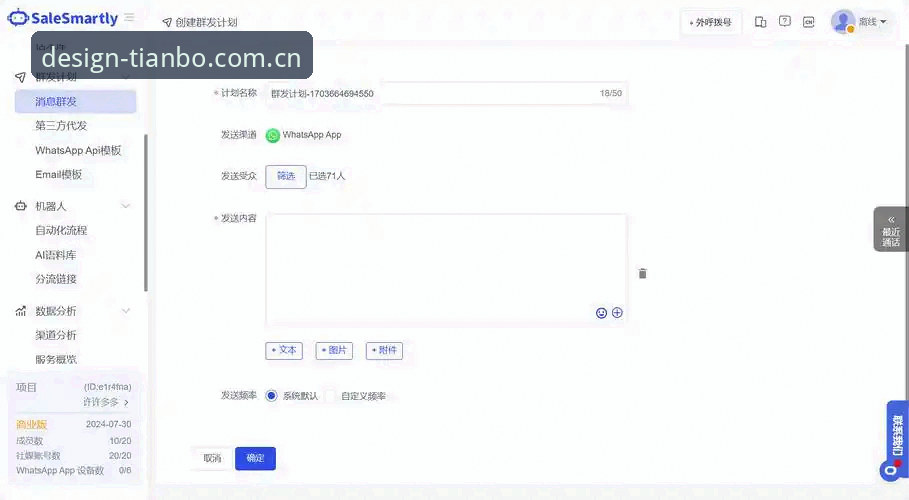Click the 数据分析 chart icon
909x500 pixels.
21,311
